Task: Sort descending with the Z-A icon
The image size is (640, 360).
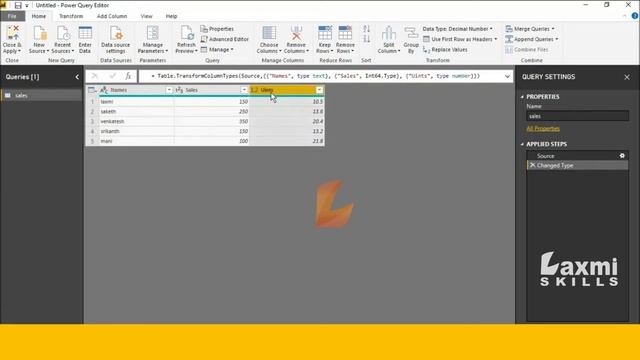Action: click(367, 39)
